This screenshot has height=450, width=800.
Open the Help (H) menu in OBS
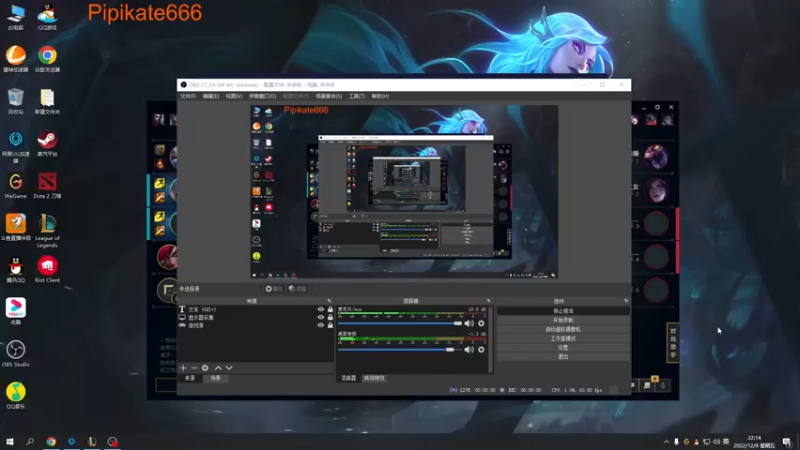pos(380,96)
